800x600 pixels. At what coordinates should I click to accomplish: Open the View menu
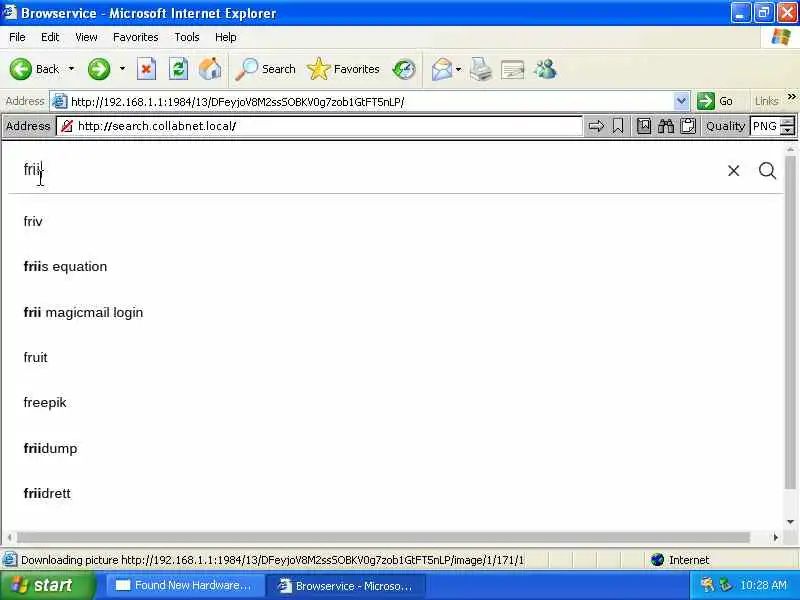click(x=86, y=37)
